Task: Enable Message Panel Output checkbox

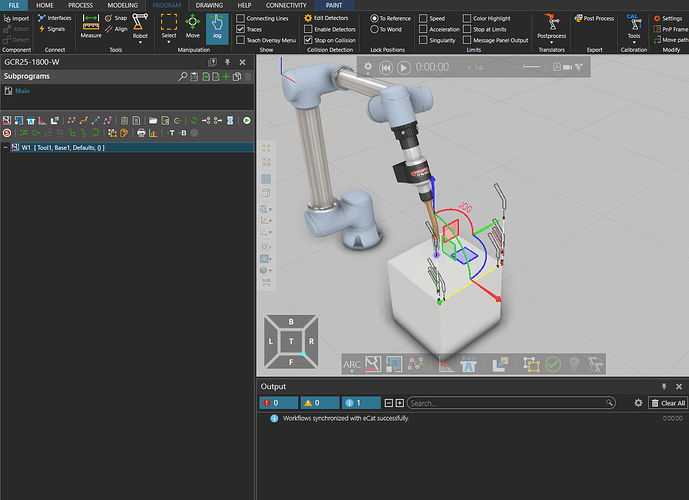Action: pos(467,40)
